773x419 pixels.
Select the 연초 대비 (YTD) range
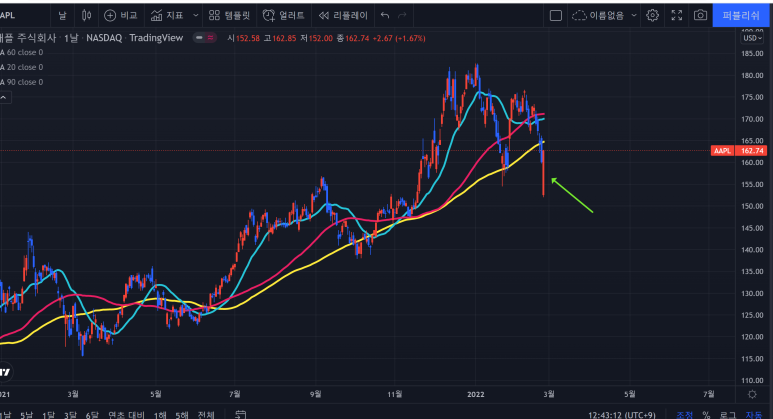[x=126, y=415]
